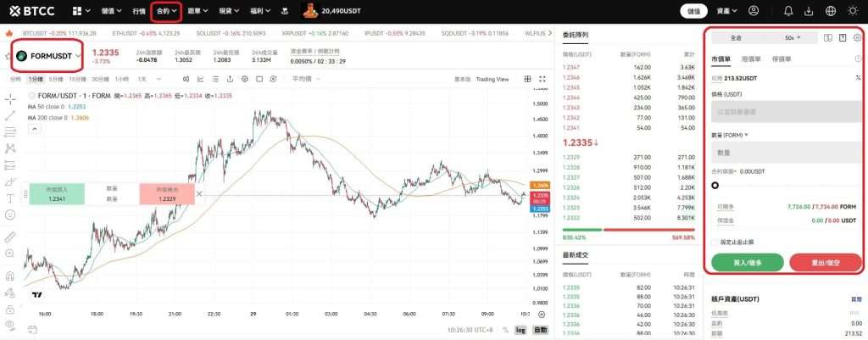The width and height of the screenshot is (868, 340).
Task: Expand the FORMUSDT pair selector
Action: (79, 56)
